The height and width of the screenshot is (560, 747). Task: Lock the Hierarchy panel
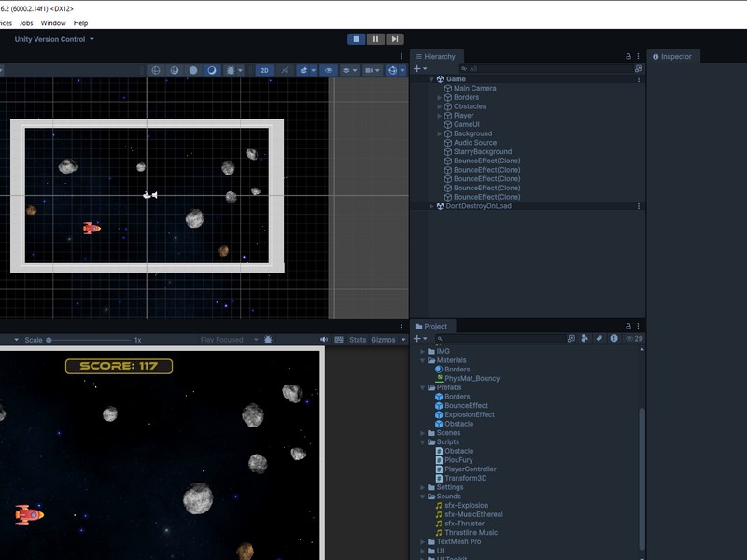pos(628,57)
